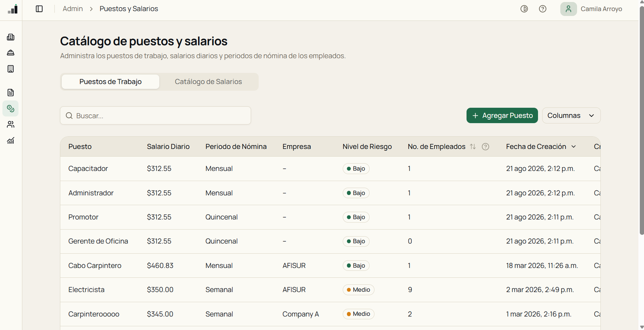Open the office building sidebar icon
The height and width of the screenshot is (330, 644).
(x=11, y=69)
